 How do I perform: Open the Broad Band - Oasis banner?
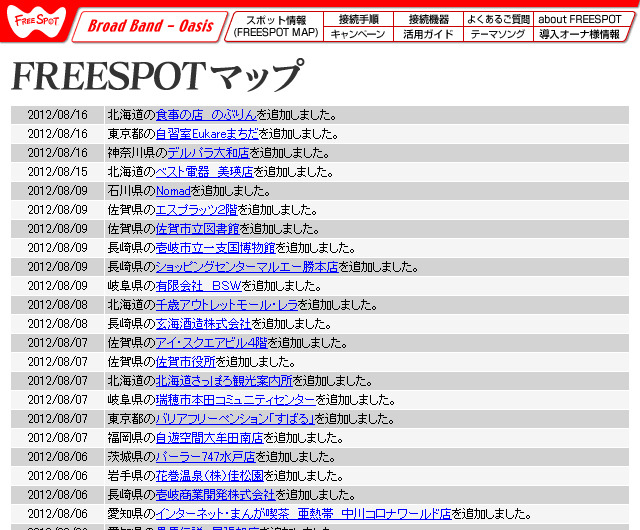[x=150, y=26]
